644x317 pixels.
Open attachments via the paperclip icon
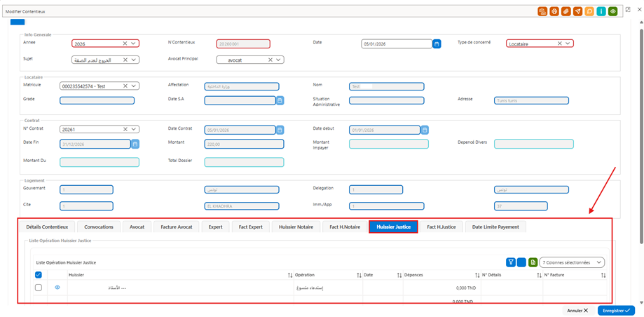[x=566, y=11]
